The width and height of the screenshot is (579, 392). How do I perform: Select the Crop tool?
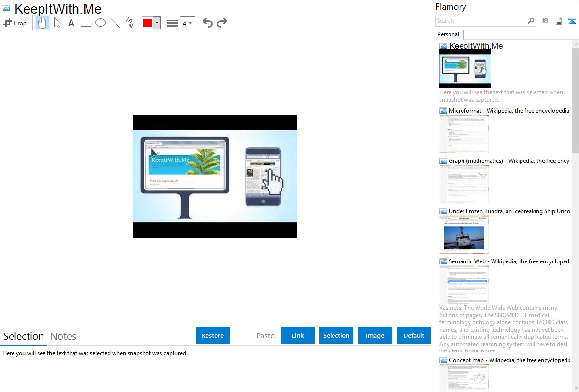[15, 23]
